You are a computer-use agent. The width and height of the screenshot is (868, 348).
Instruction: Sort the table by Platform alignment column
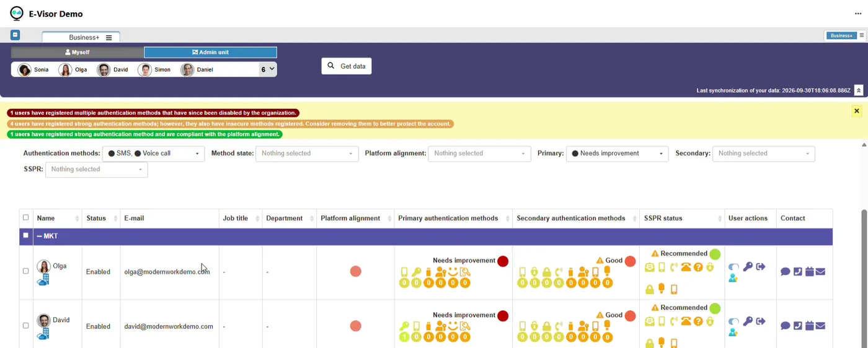click(355, 218)
